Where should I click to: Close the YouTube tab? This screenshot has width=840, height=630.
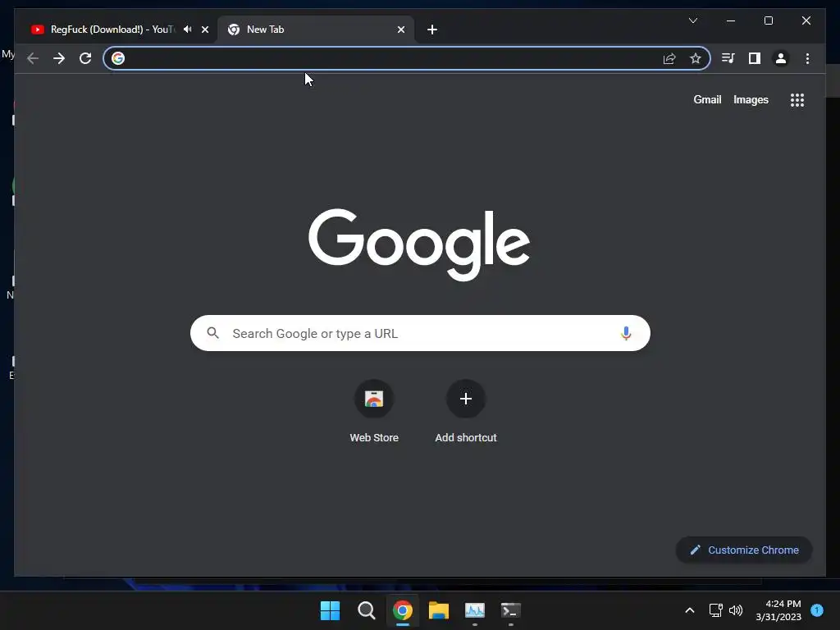point(205,30)
